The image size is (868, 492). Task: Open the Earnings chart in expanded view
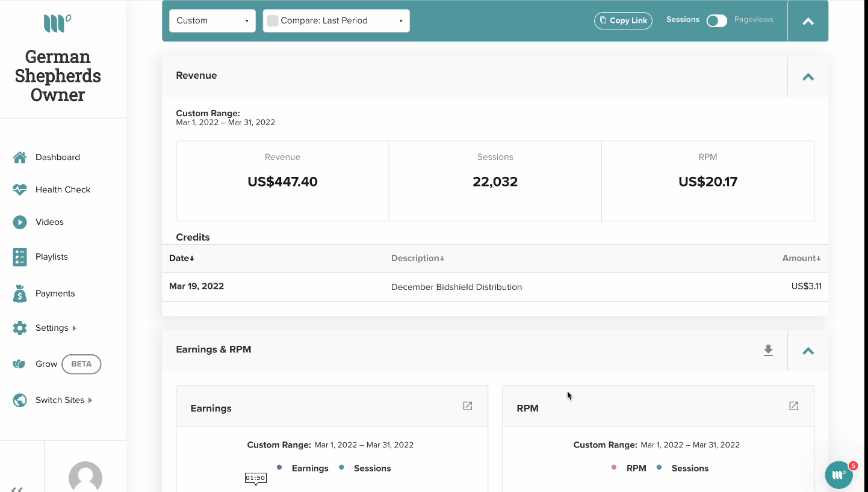point(467,406)
